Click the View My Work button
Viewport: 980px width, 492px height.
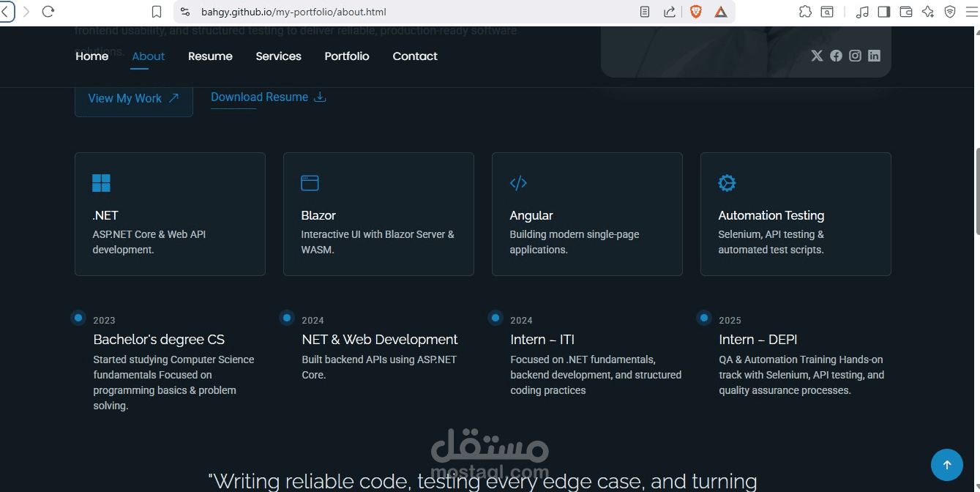point(134,99)
